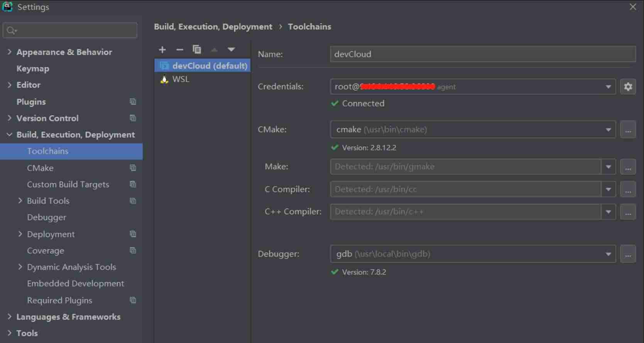Open Required Plugins page
This screenshot has width=644, height=343.
[x=59, y=300]
